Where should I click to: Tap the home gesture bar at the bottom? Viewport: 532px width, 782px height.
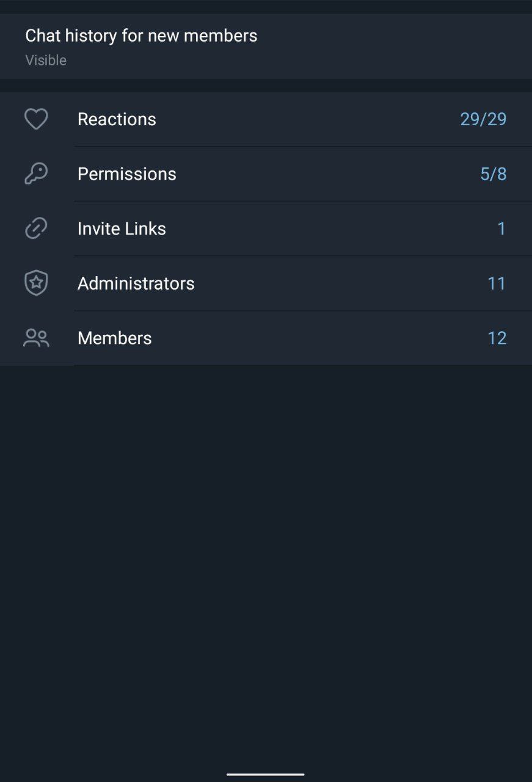pyautogui.click(x=266, y=774)
